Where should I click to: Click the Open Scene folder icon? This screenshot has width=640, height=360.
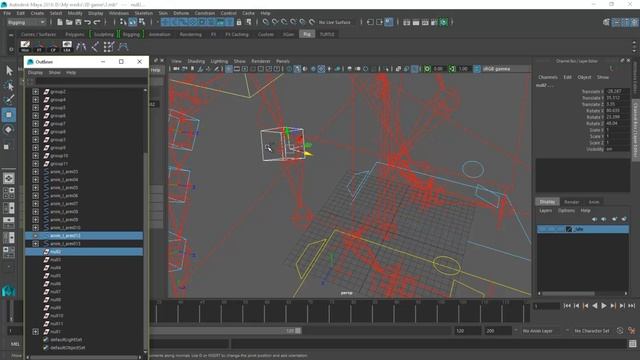69,22
